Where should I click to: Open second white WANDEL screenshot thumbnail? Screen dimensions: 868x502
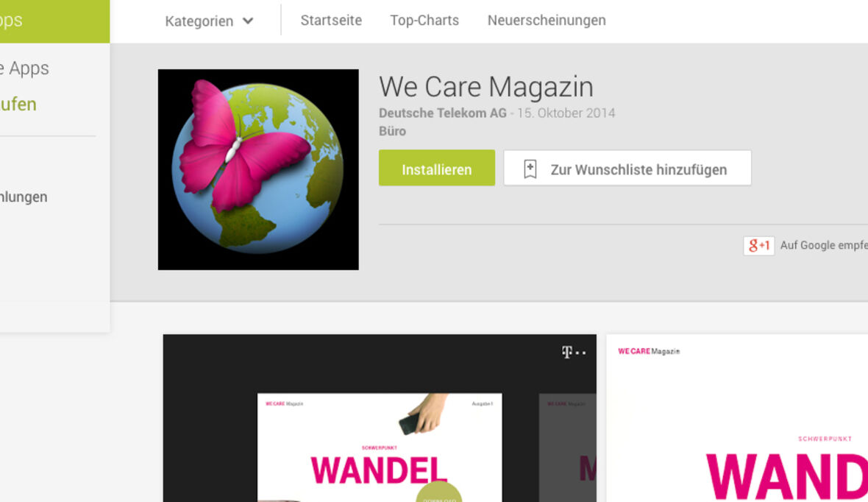737,418
